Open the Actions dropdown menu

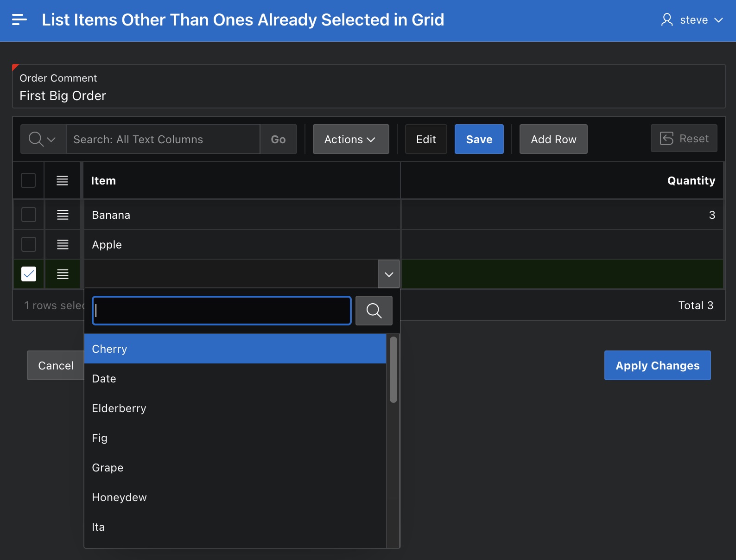[x=350, y=139]
